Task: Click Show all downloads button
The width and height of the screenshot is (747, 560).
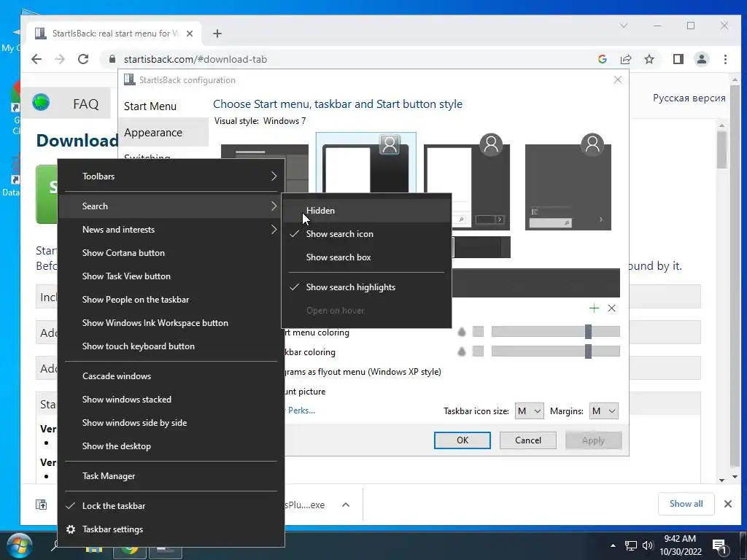Action: point(686,504)
